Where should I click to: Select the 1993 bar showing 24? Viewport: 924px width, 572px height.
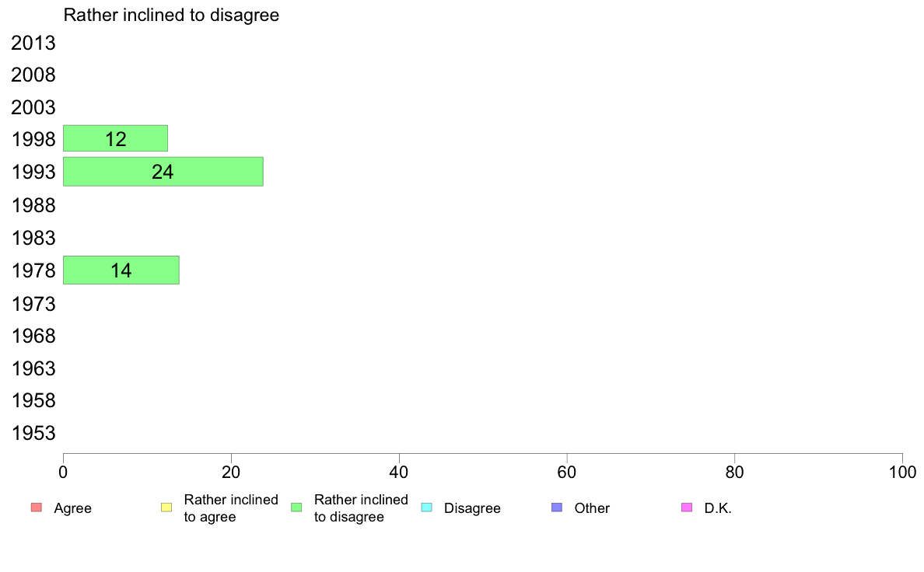[163, 172]
